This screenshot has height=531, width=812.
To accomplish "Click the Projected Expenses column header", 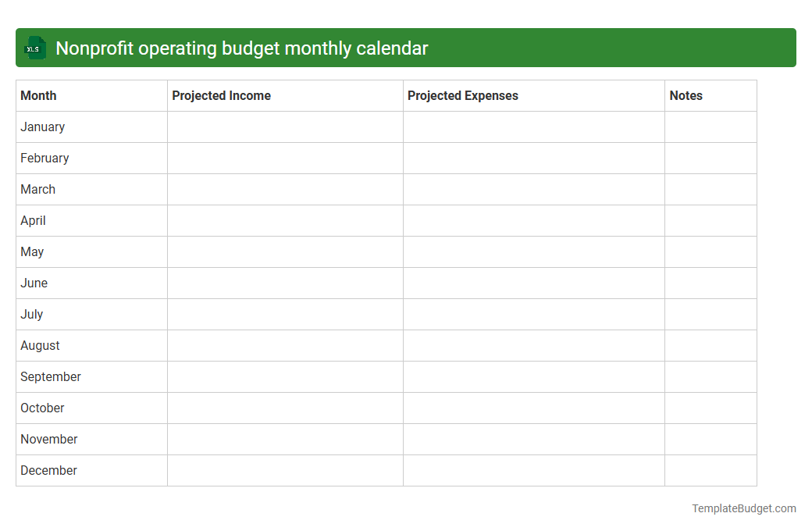I will coord(461,95).
